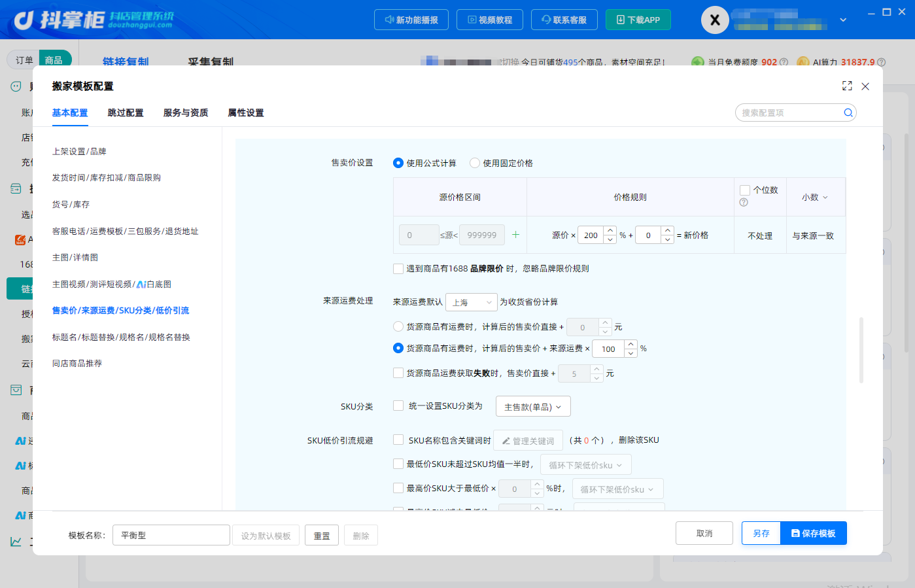
Task: Enable 忽略品牌限价规则 checkbox
Action: 398,268
